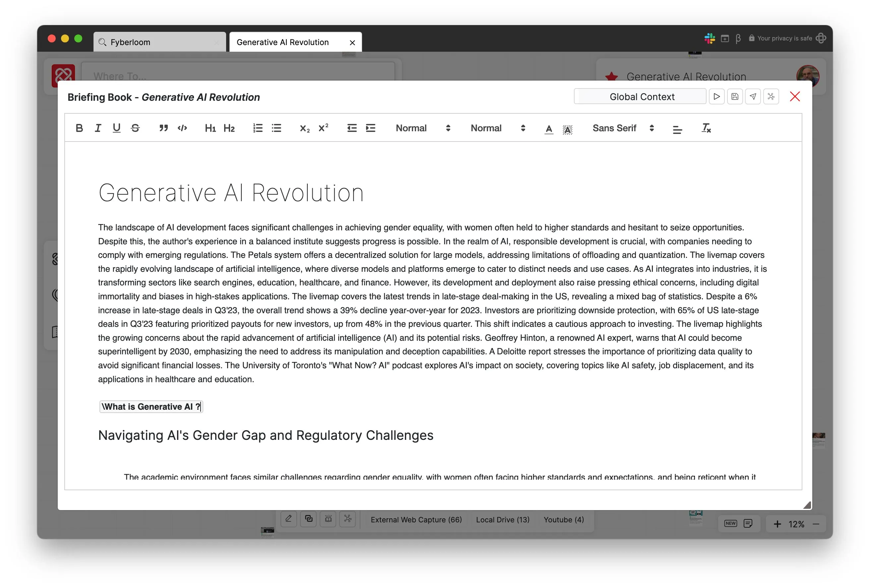Apply blockquote formatting

163,128
